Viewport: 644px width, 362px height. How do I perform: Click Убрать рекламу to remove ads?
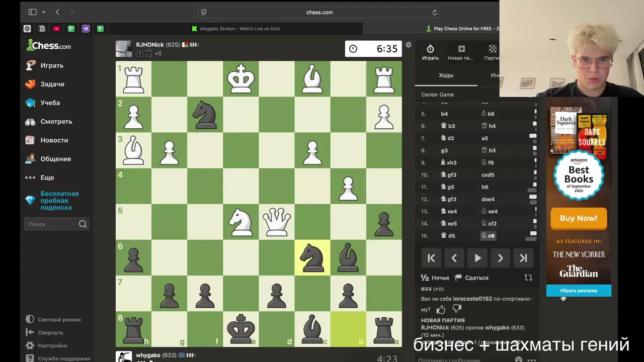[579, 291]
